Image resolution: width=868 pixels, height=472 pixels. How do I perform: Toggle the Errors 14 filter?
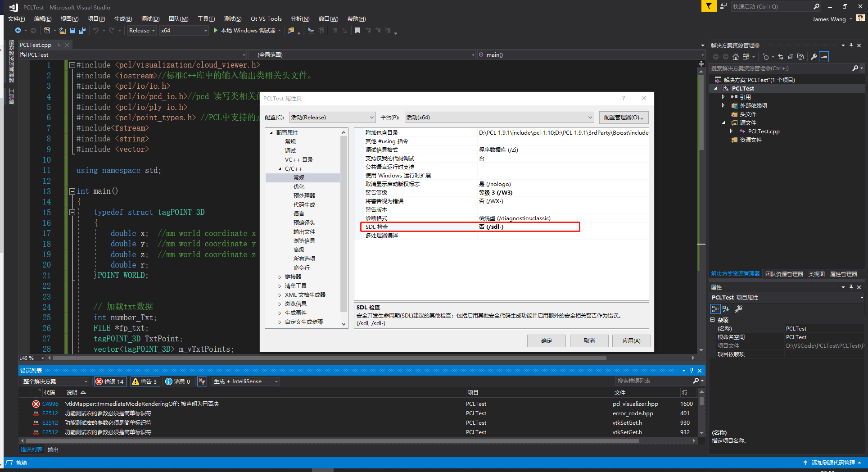(x=110, y=381)
